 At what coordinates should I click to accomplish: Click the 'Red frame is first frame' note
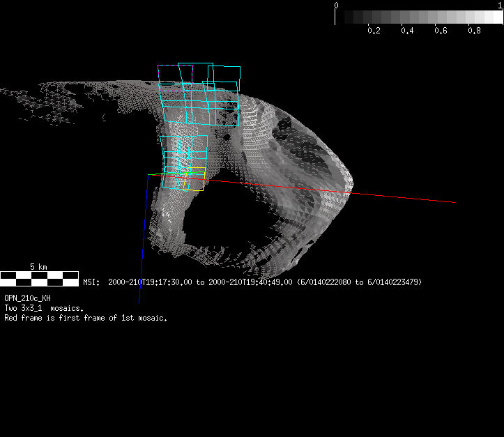click(86, 318)
